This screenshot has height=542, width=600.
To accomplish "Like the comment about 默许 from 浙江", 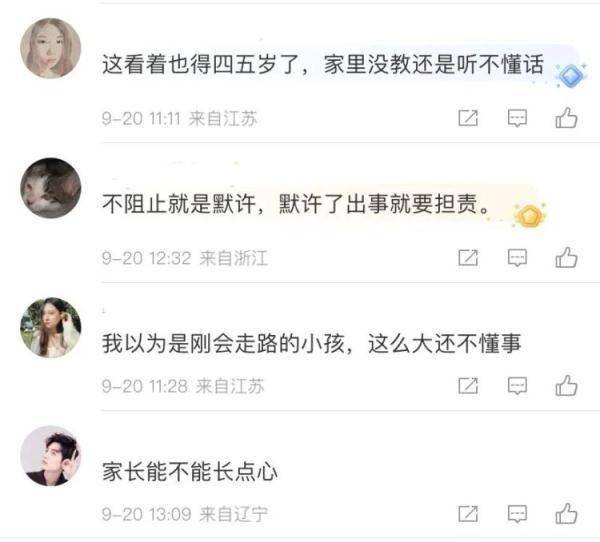I will point(566,257).
